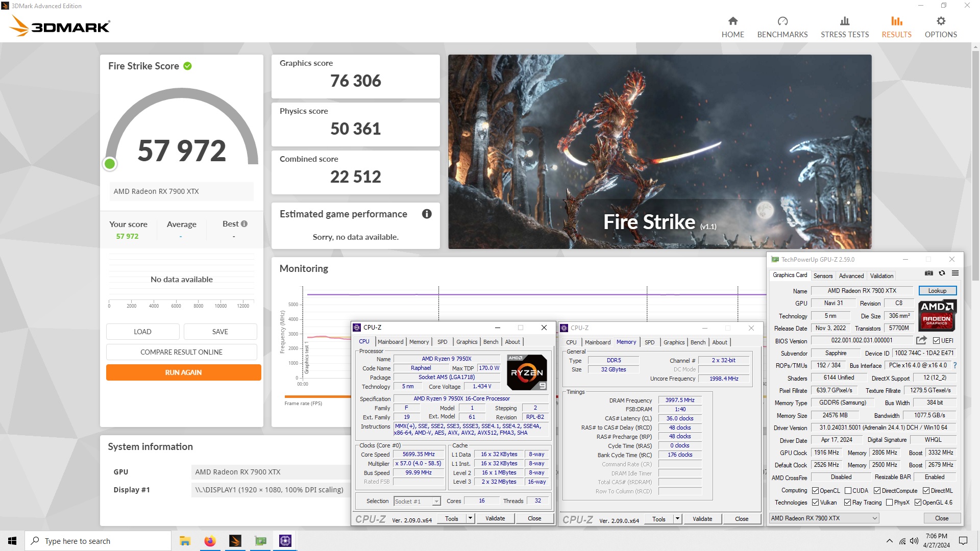Toggle the OpenGL 4.6 checkbox
This screenshot has width=980, height=551.
pos(918,503)
